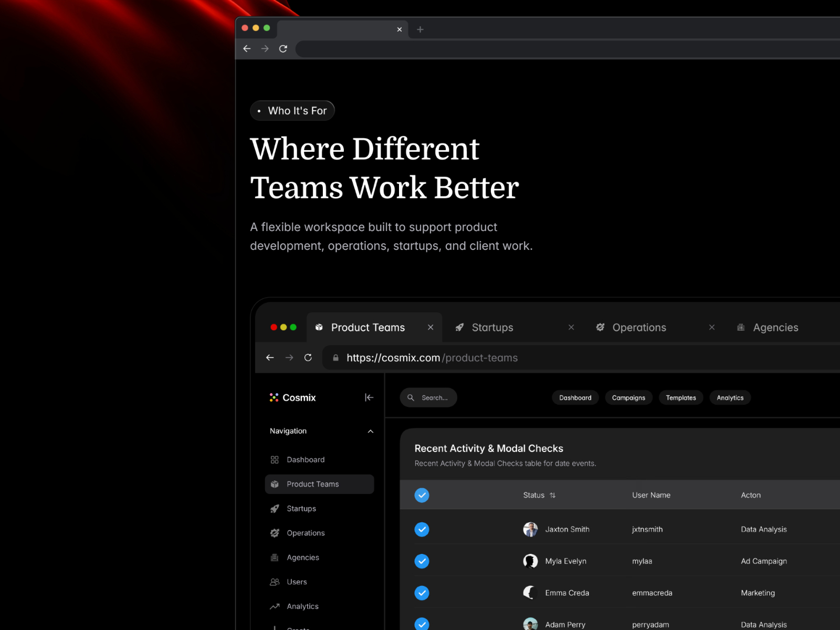The width and height of the screenshot is (840, 630).
Task: Click the Search field
Action: pos(428,397)
